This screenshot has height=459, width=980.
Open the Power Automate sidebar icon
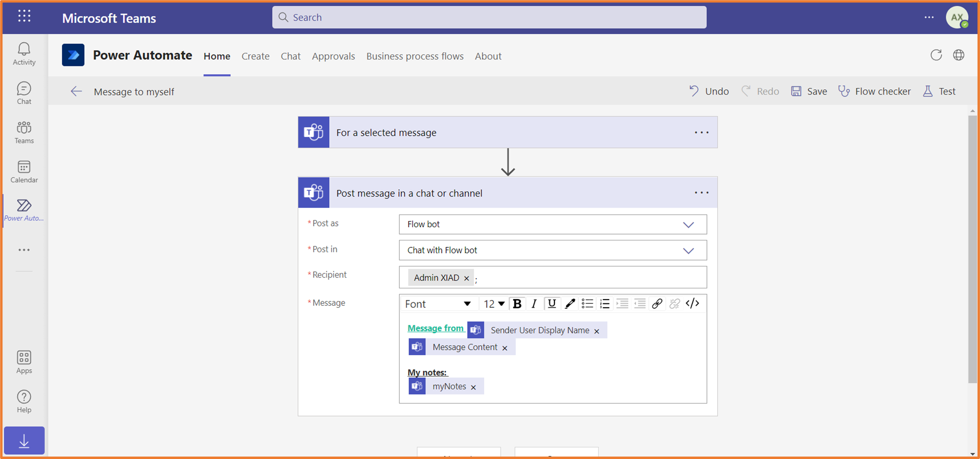pyautogui.click(x=23, y=209)
